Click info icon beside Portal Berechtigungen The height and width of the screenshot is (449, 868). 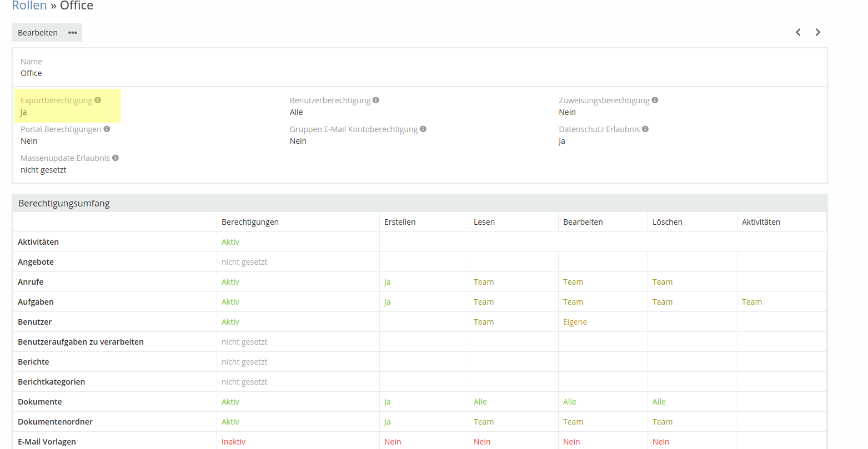coord(107,129)
